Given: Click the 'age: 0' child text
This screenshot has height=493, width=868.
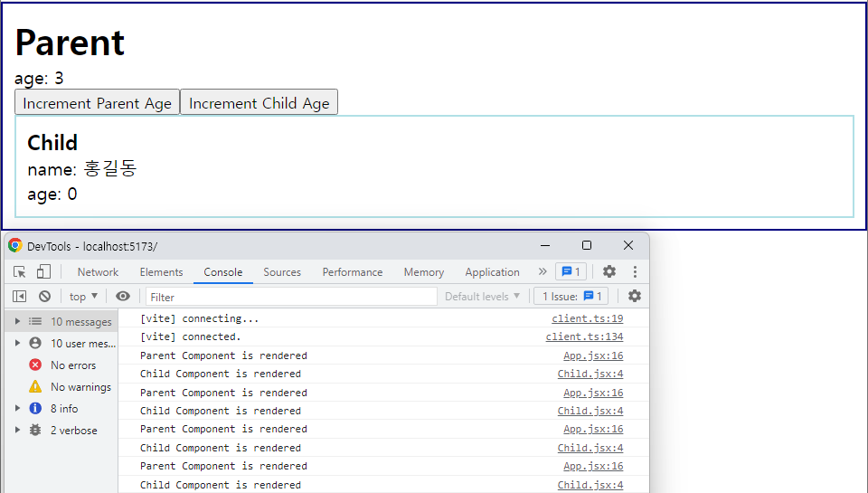Looking at the screenshot, I should tap(52, 194).
